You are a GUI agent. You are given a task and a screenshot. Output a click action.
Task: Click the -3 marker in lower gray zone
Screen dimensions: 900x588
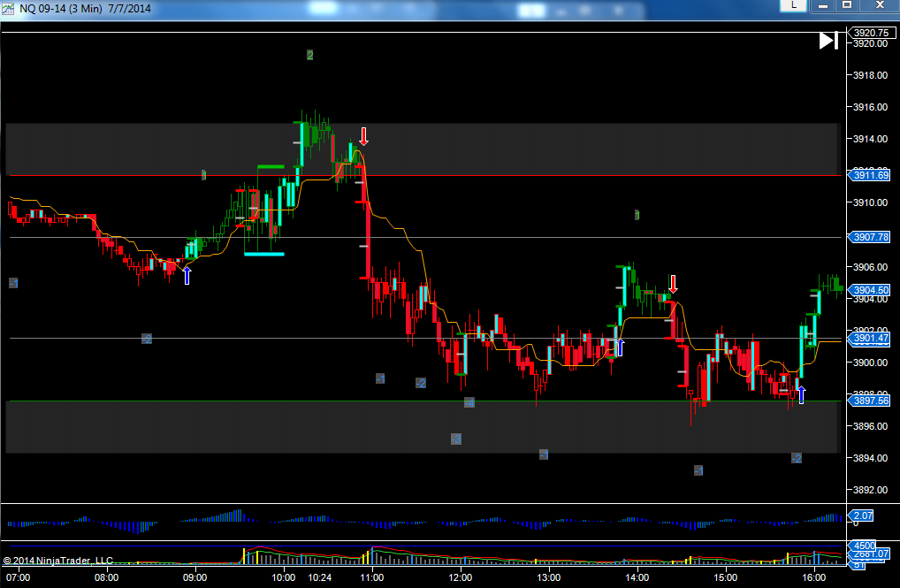pyautogui.click(x=455, y=439)
